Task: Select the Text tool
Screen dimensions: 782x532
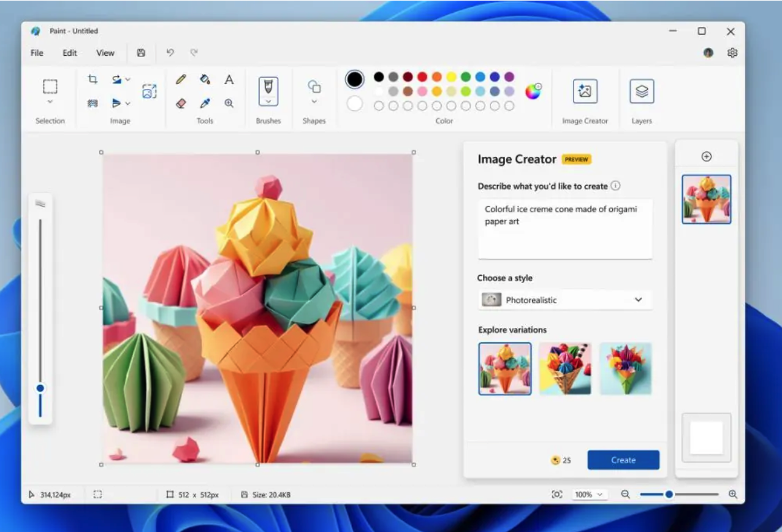Action: [x=229, y=79]
